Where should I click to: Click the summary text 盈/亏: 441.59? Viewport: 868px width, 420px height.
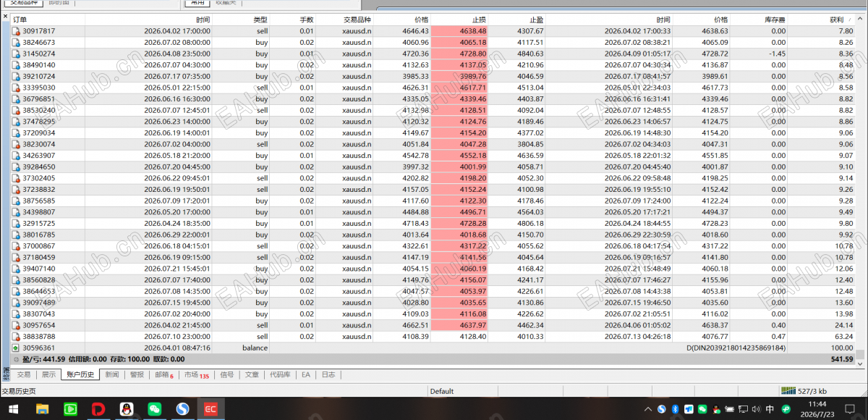(x=45, y=359)
